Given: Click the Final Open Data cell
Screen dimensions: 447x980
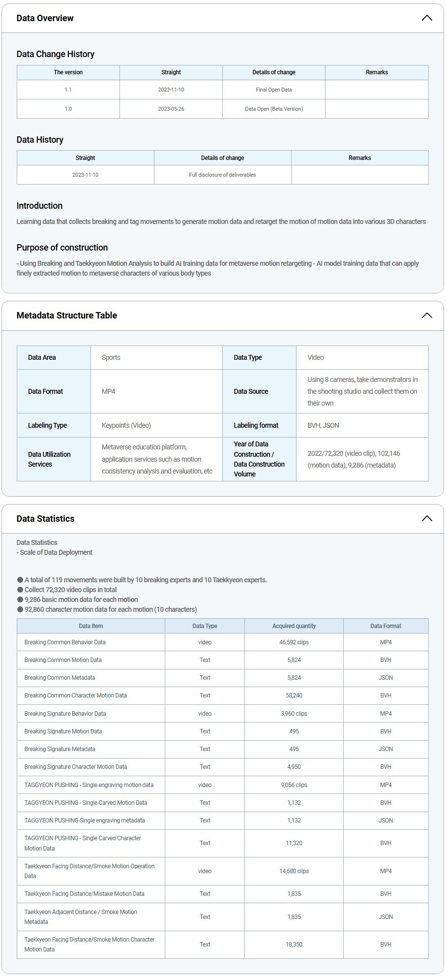Looking at the screenshot, I should pyautogui.click(x=273, y=90).
